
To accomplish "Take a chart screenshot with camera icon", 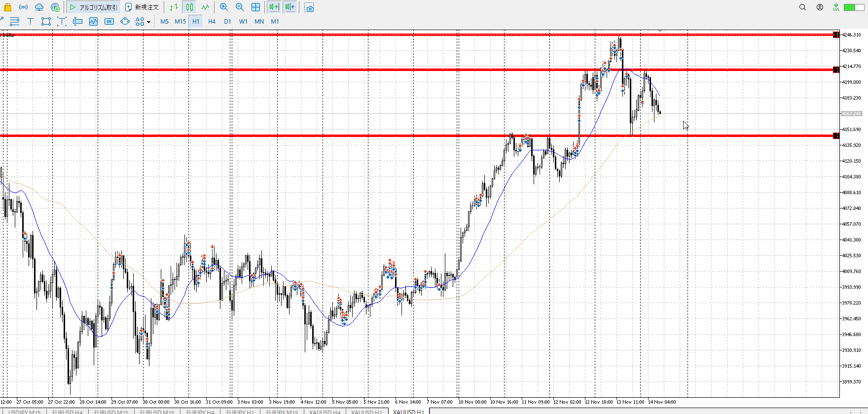I will pyautogui.click(x=309, y=7).
